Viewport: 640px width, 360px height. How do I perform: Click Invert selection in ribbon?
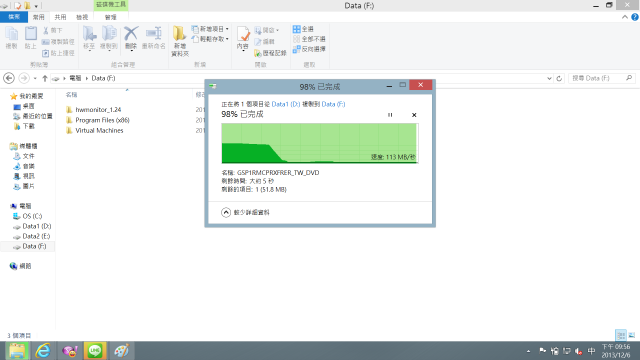(309, 49)
